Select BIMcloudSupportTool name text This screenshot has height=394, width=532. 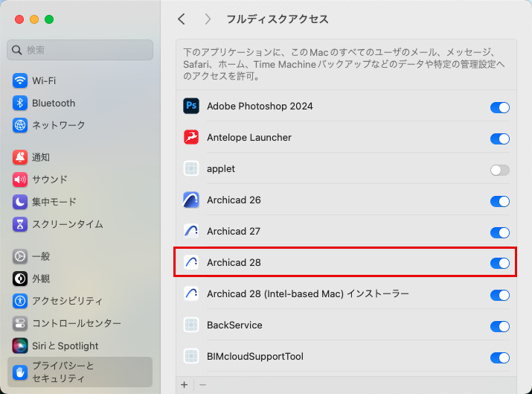pos(255,356)
